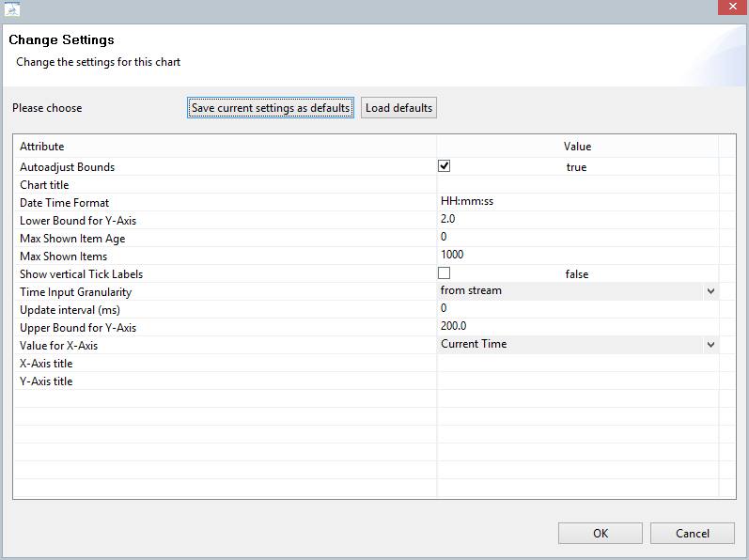Viewport: 749px width, 560px height.
Task: Expand the Value for X-Axis dropdown
Action: coord(710,345)
